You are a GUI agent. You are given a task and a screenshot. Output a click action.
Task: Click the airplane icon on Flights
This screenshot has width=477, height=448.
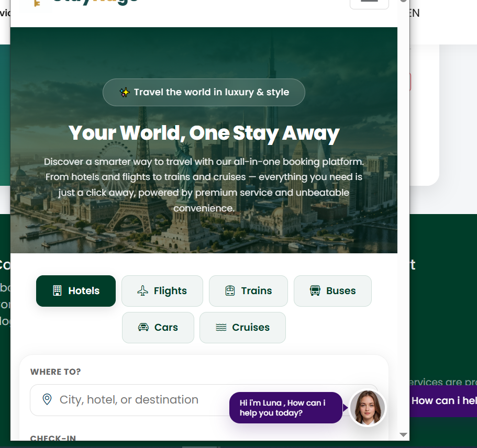(x=142, y=291)
